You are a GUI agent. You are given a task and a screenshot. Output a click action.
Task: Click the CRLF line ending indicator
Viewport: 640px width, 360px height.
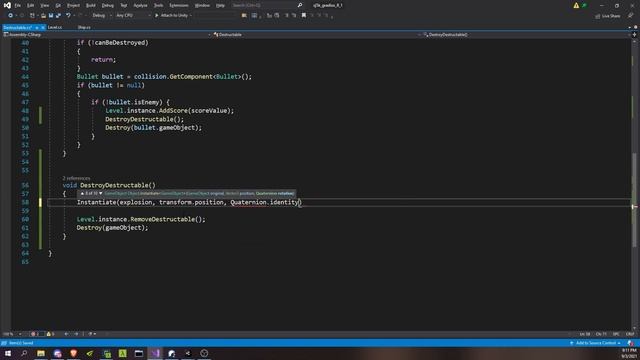630,334
